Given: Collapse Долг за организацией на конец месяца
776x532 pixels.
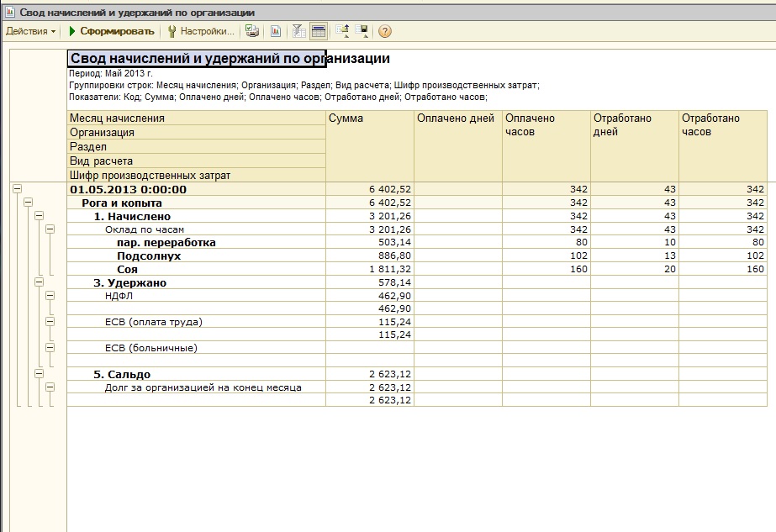Looking at the screenshot, I should (x=50, y=387).
